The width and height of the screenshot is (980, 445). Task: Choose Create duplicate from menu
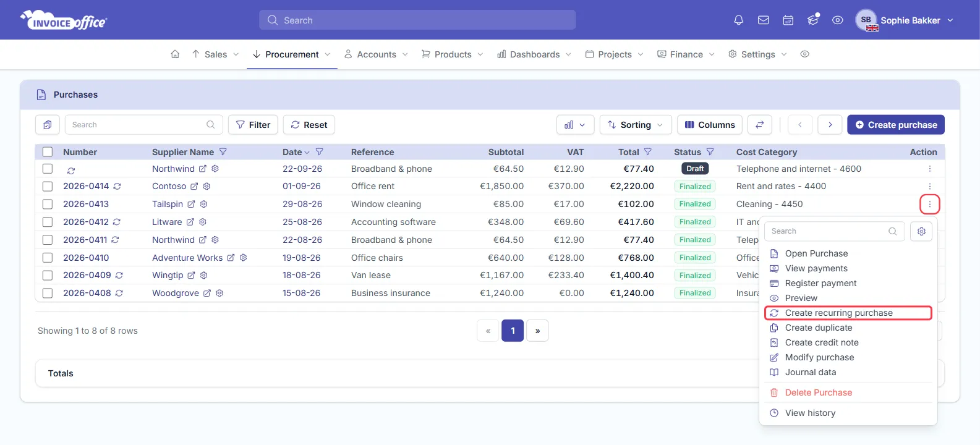point(819,328)
